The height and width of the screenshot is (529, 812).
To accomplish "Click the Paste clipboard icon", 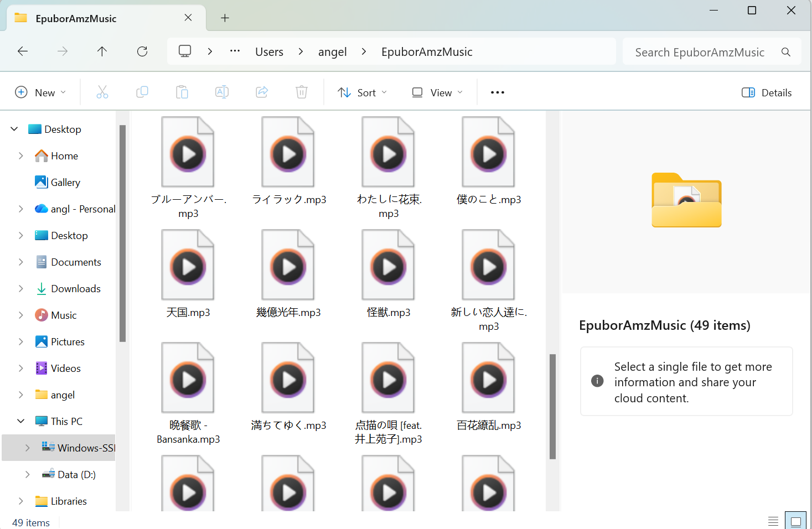I will coord(182,92).
